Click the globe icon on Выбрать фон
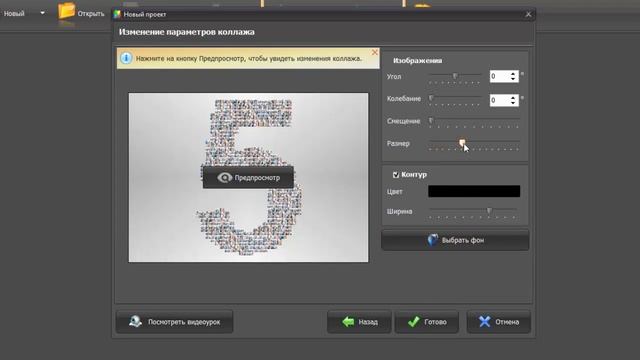Screen dimensions: 640x360 [x=433, y=240]
